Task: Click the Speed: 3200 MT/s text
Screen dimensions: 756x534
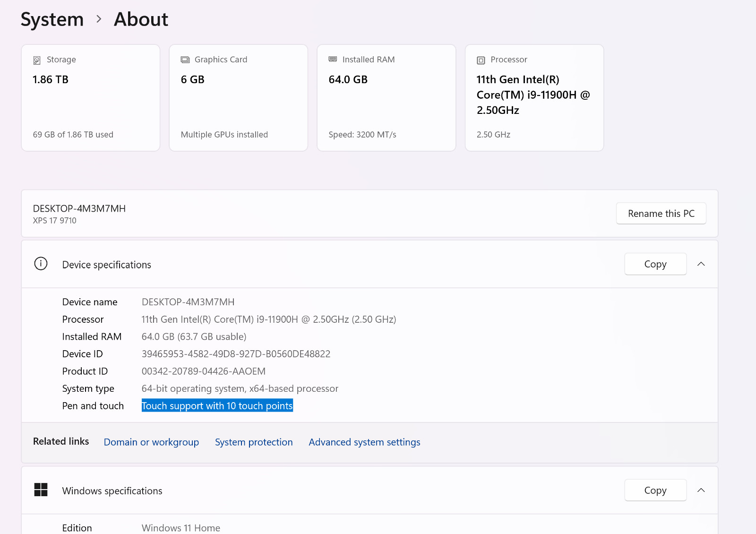Action: pyautogui.click(x=362, y=135)
